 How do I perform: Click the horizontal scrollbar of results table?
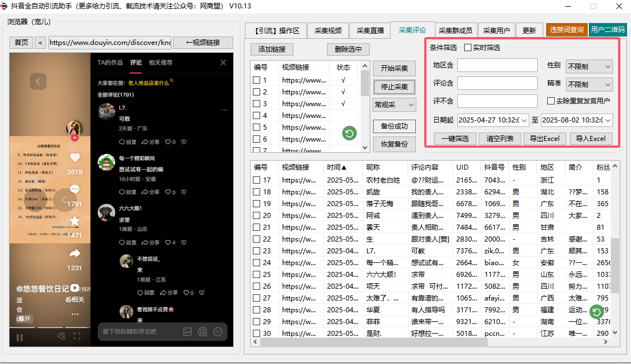click(374, 342)
